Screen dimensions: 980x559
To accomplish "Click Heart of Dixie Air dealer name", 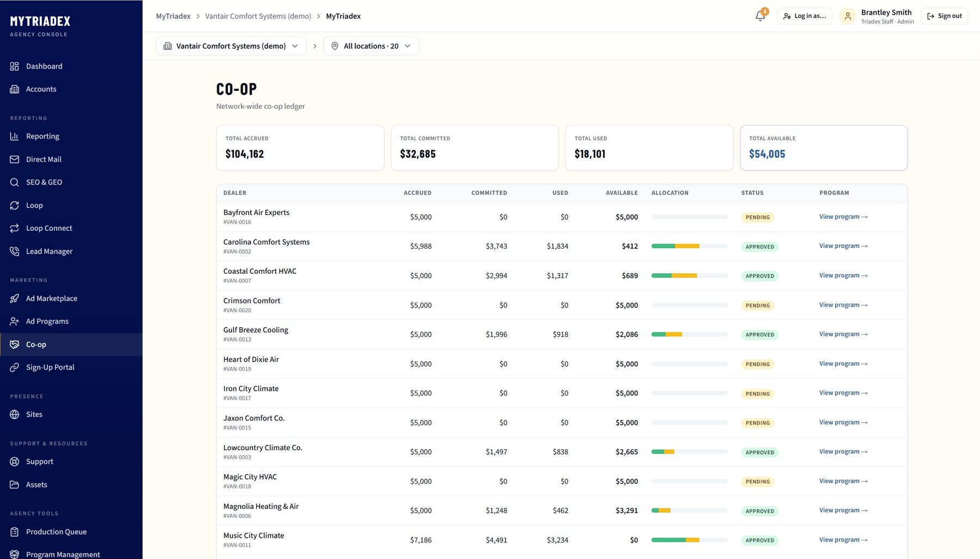I will pyautogui.click(x=251, y=359).
